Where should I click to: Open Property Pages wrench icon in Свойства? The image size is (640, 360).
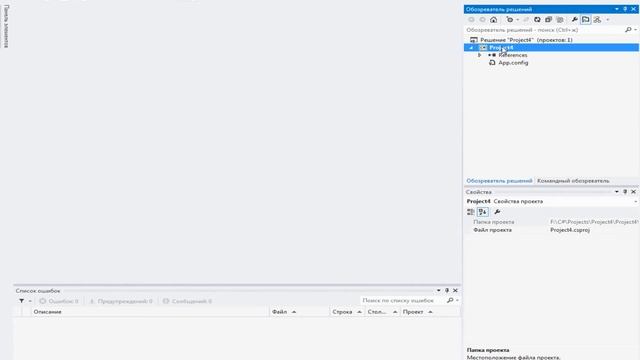[x=497, y=212]
